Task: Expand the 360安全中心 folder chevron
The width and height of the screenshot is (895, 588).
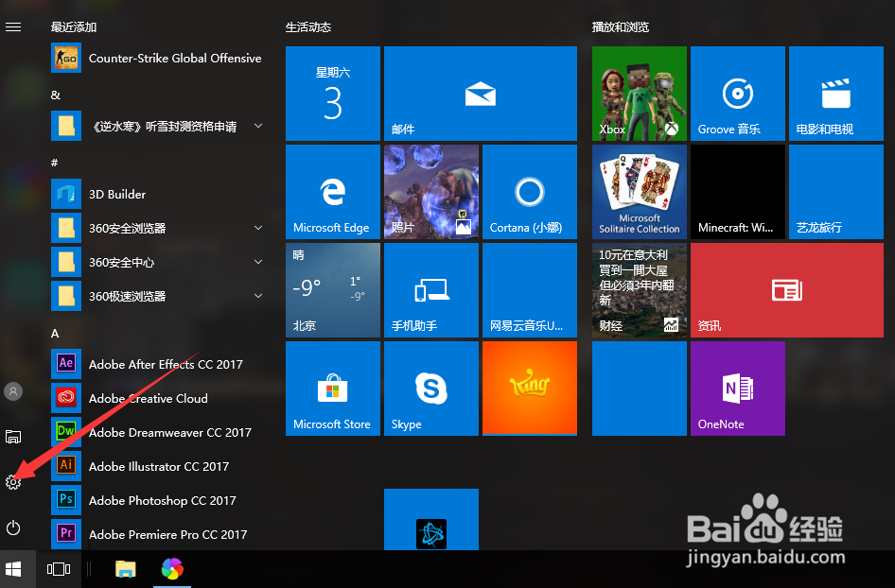Action: click(258, 263)
